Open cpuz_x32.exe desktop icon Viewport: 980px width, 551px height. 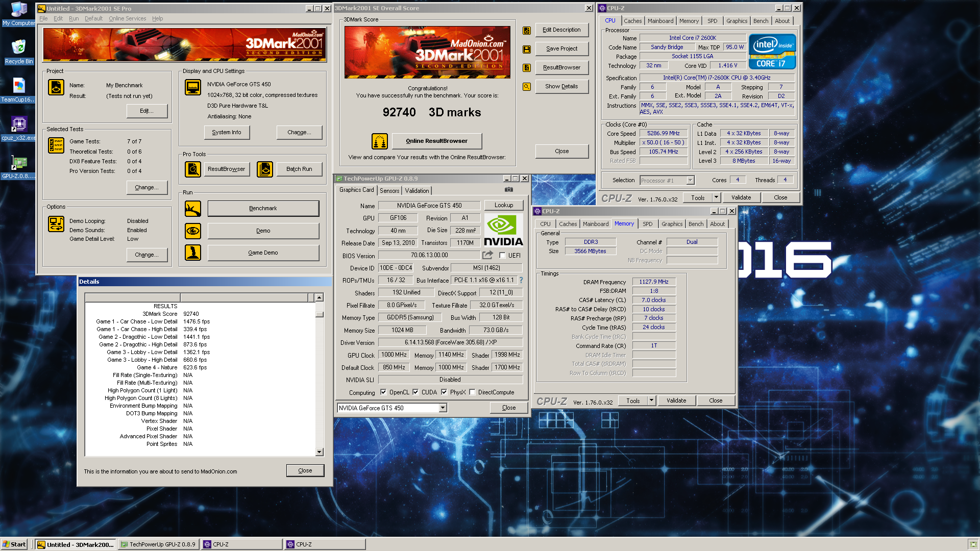click(19, 129)
